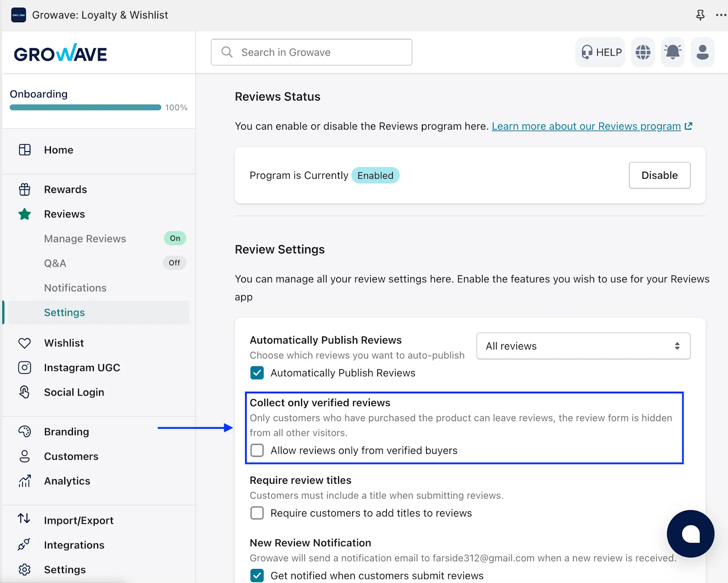728x583 pixels.
Task: Uncheck Get notified when customers submit reviews
Action: (x=257, y=575)
